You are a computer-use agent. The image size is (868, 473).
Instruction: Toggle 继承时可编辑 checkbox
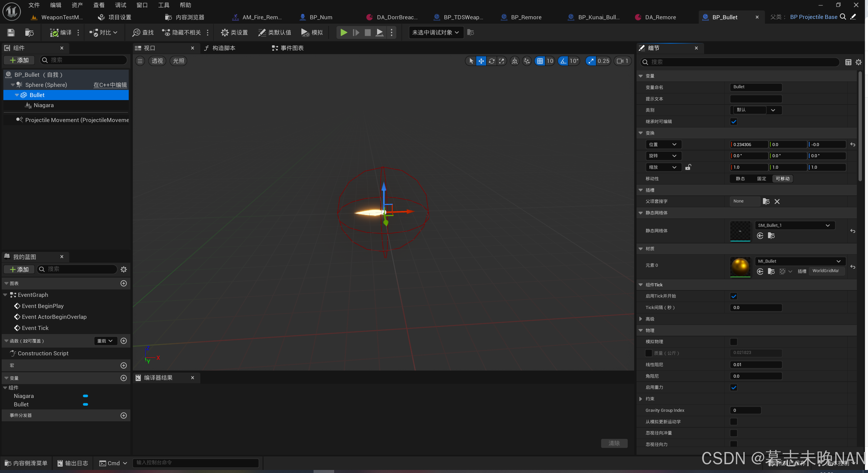(734, 122)
